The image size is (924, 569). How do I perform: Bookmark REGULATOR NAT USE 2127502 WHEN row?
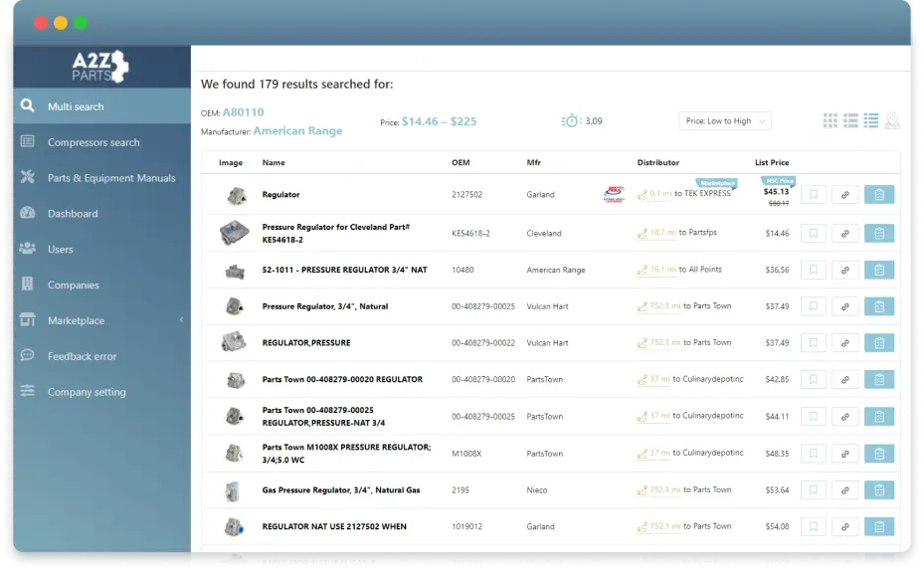click(814, 527)
